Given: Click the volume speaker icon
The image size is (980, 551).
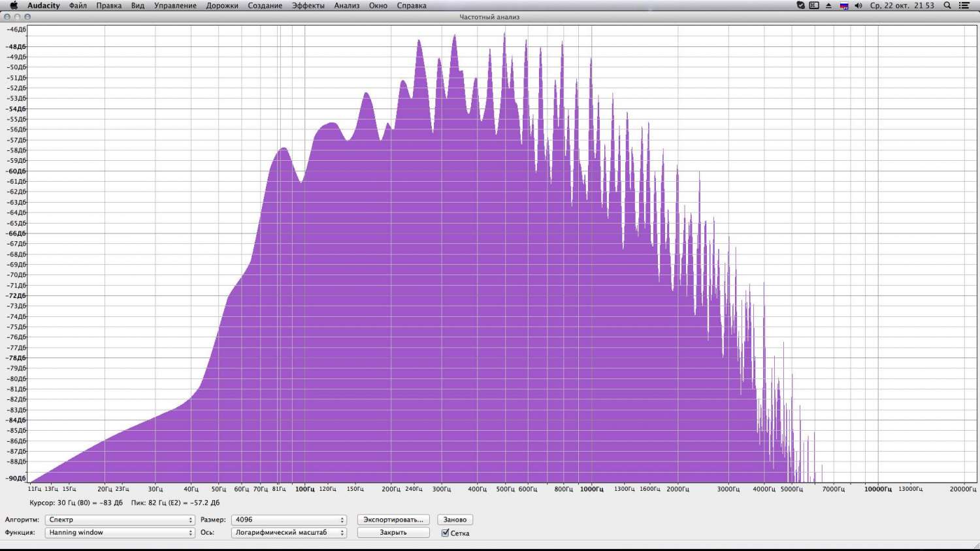Looking at the screenshot, I should (858, 5).
